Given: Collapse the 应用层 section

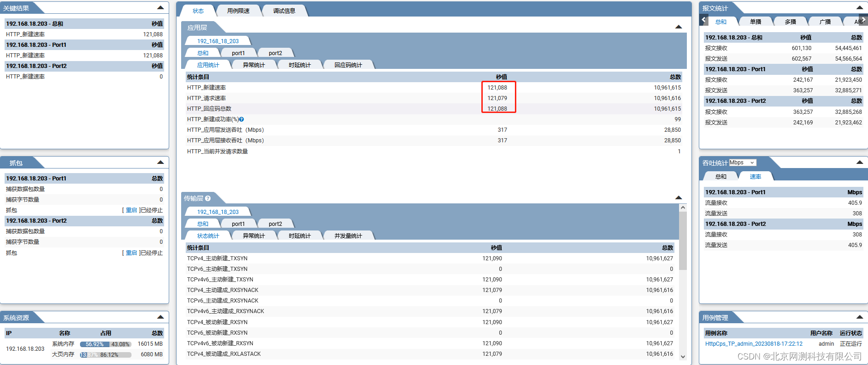Looking at the screenshot, I should (679, 27).
